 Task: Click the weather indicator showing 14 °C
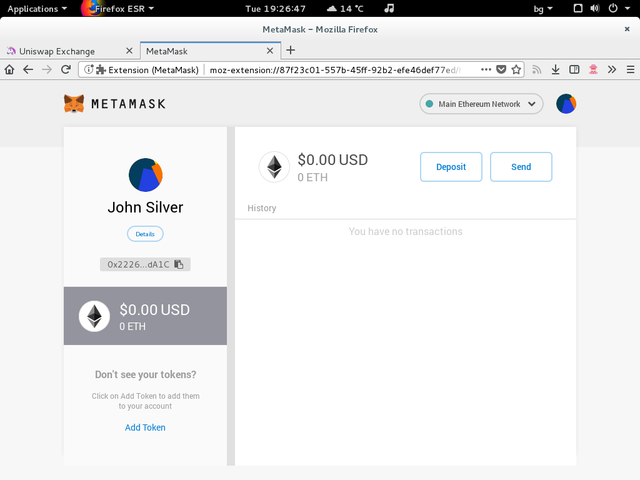[345, 8]
